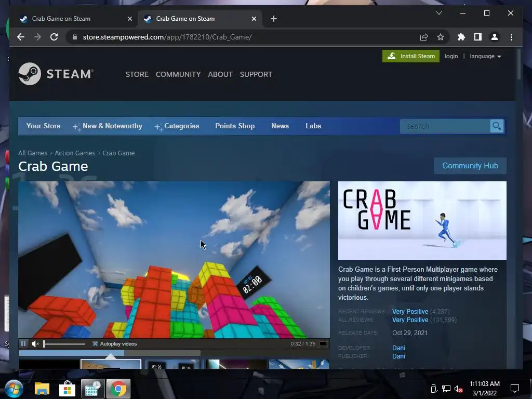Open Your Store tab
Image resolution: width=532 pixels, height=399 pixels.
(44, 126)
